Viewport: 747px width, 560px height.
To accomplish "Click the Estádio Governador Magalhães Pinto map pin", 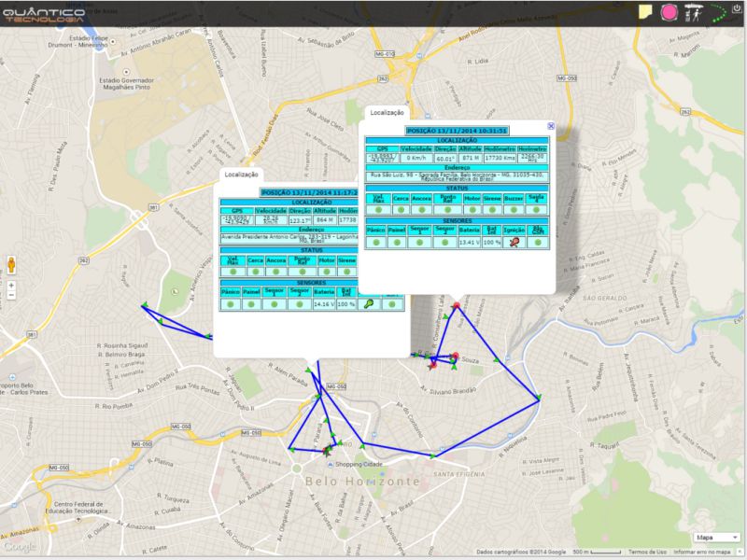I will click(126, 72).
